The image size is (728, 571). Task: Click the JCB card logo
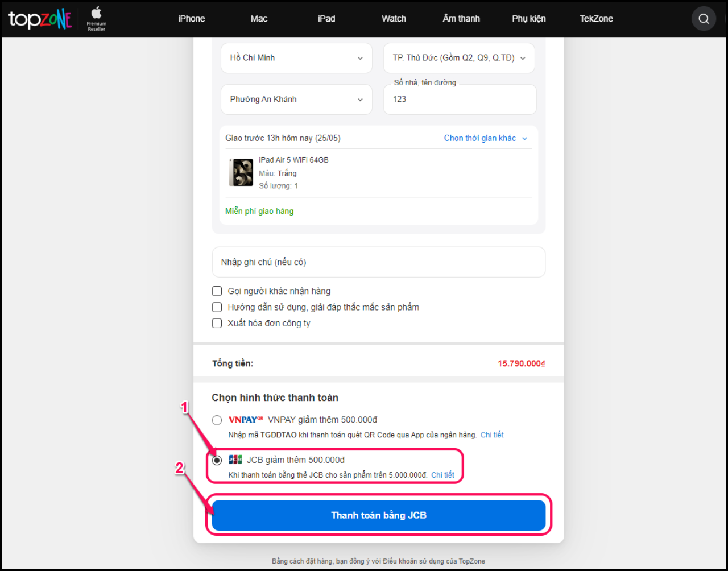coord(235,460)
